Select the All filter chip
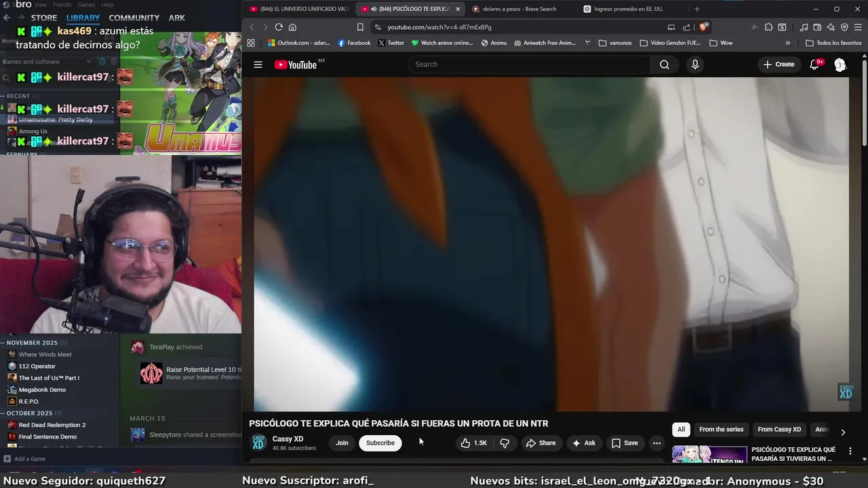The width and height of the screenshot is (868, 488). pos(681,429)
